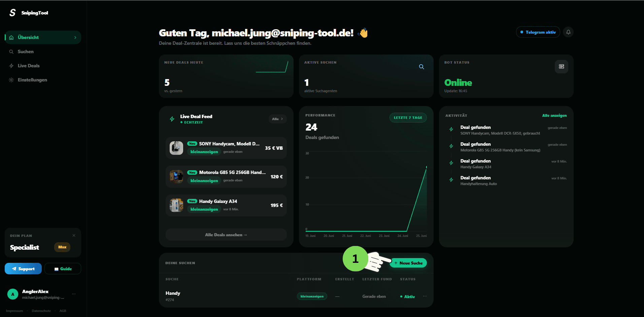644x317 pixels.
Task: Click lightning icon of Handy Galaxy A34 activity
Action: [x=451, y=163]
